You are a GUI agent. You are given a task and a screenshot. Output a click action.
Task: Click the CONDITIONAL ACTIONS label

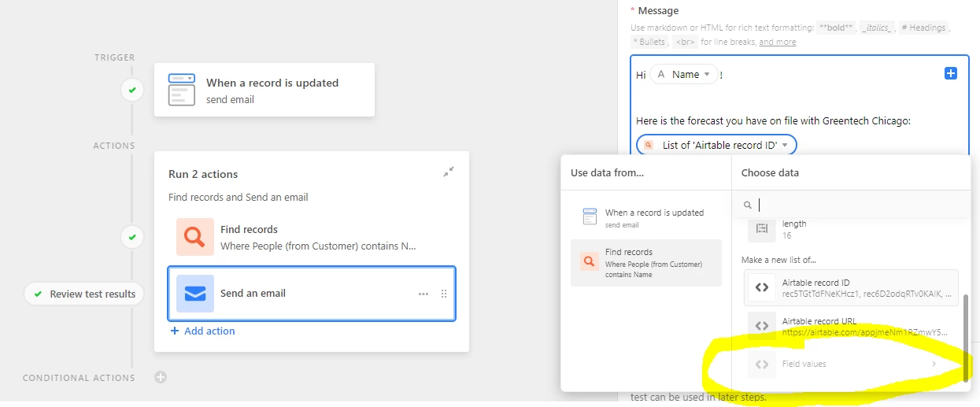click(x=79, y=378)
